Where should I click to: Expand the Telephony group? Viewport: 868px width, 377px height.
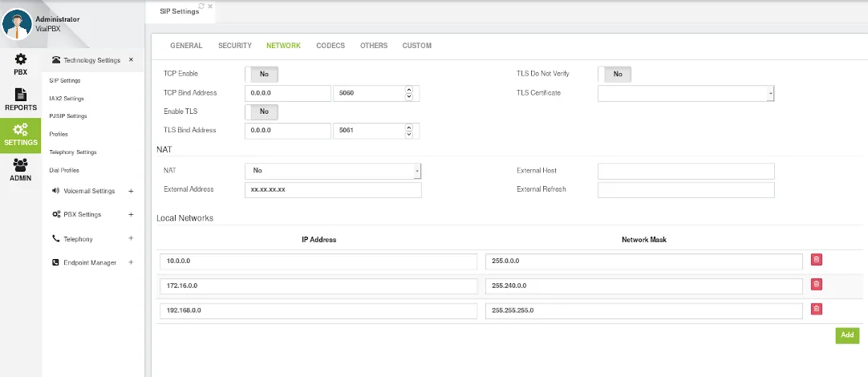pyautogui.click(x=131, y=238)
